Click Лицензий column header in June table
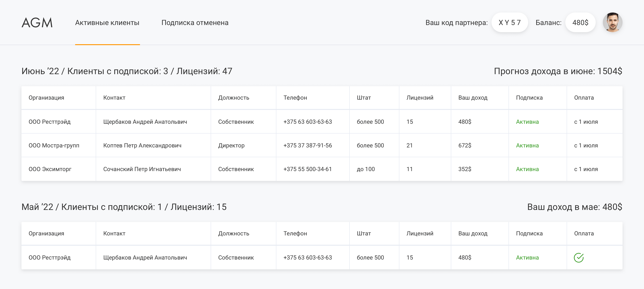The image size is (644, 289). (x=420, y=98)
